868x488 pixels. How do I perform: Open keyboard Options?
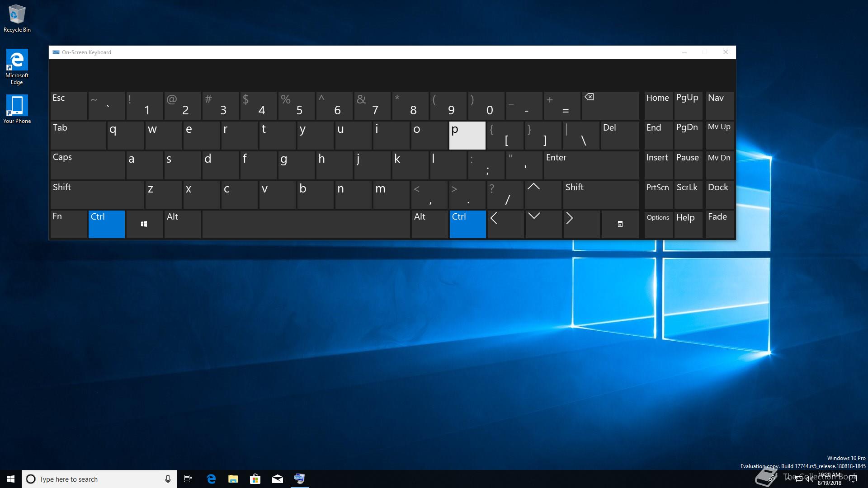pos(658,224)
